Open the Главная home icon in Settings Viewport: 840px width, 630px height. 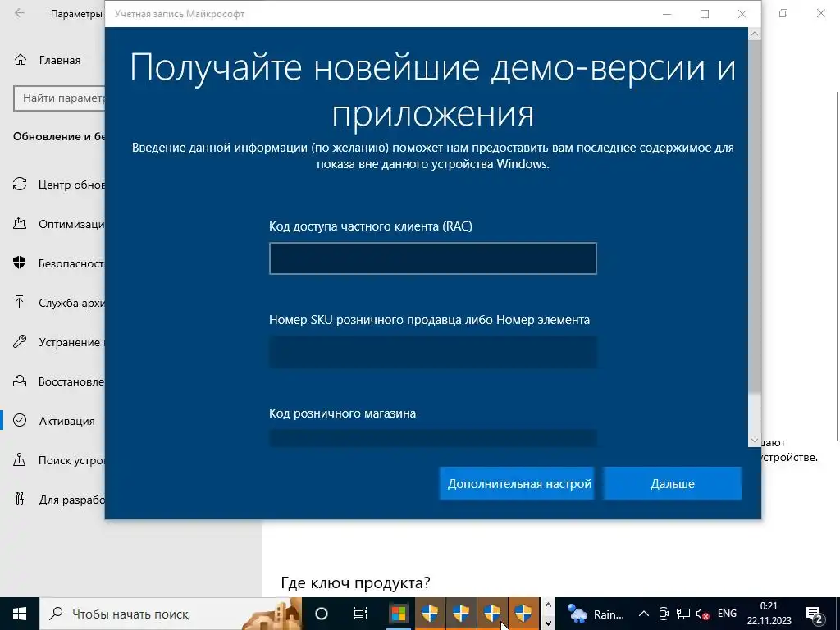(x=21, y=59)
